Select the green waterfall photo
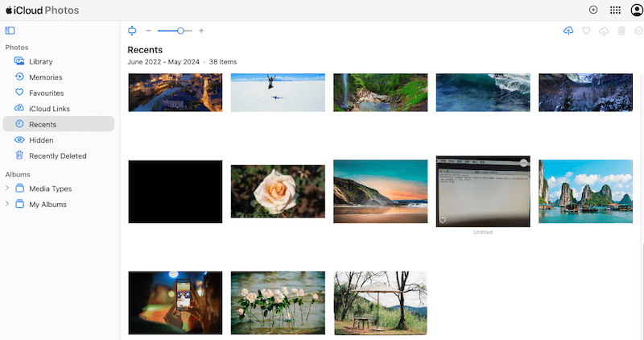This screenshot has height=340, width=644. [380, 93]
